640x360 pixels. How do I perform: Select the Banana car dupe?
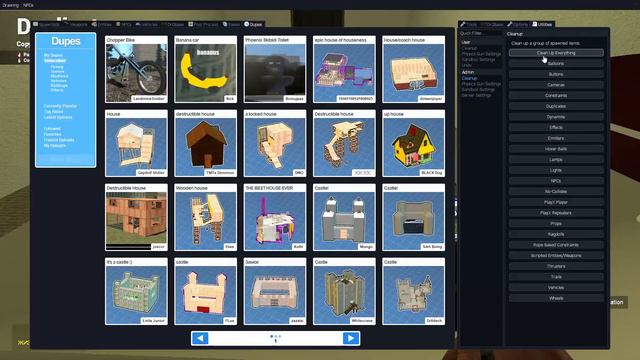(x=206, y=69)
